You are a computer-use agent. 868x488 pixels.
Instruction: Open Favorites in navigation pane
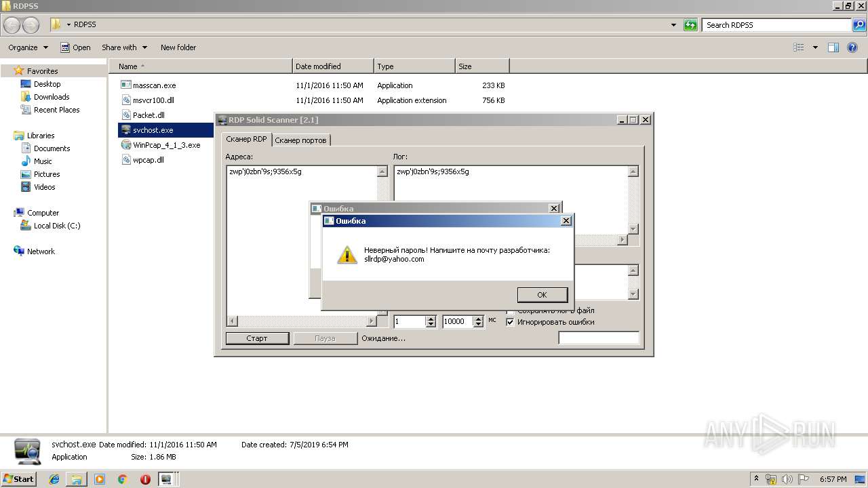click(42, 71)
